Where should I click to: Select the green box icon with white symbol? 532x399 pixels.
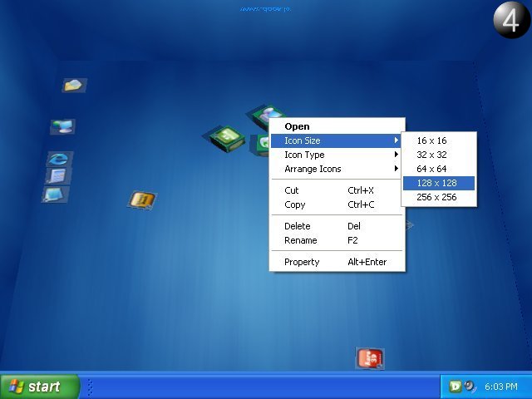(227, 138)
